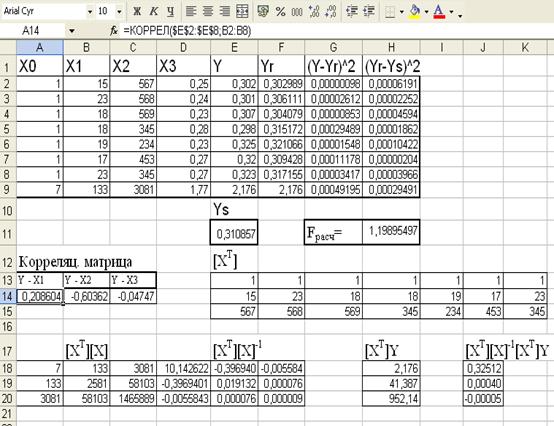
Task: Toggle bold formatting (Ж) button
Action: coord(137,11)
